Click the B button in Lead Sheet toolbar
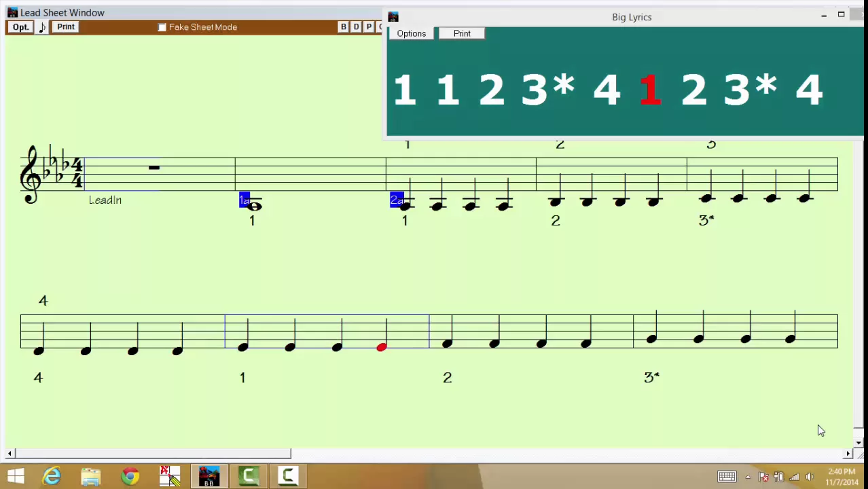The width and height of the screenshot is (868, 489). coord(344,27)
